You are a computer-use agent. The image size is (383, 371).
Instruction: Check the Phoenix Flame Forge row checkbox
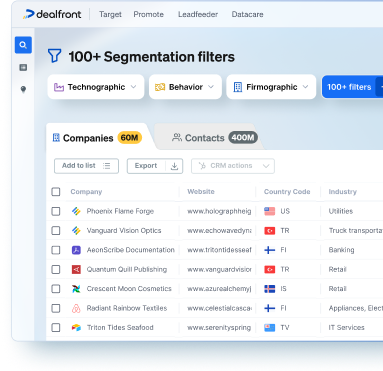tap(56, 211)
